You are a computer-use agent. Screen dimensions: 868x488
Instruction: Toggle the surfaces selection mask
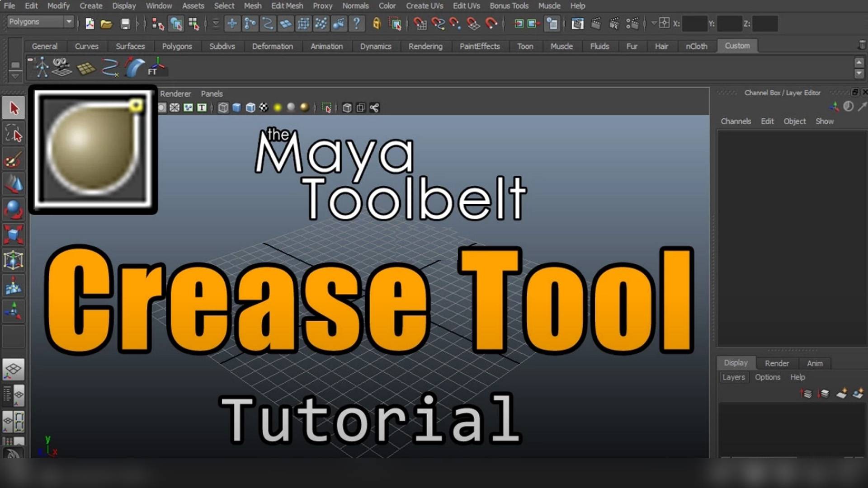(x=286, y=23)
